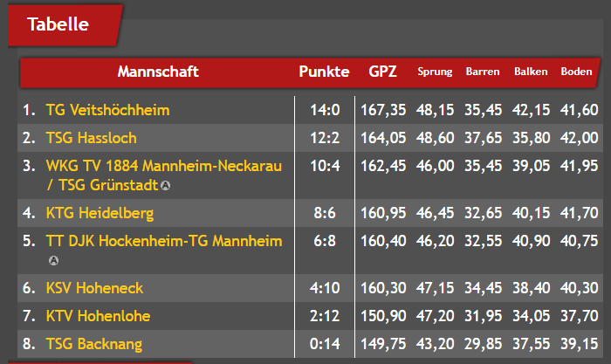This screenshot has height=364, width=611.
Task: Click the A icon after TSG Grünstadt
Action: tap(166, 186)
